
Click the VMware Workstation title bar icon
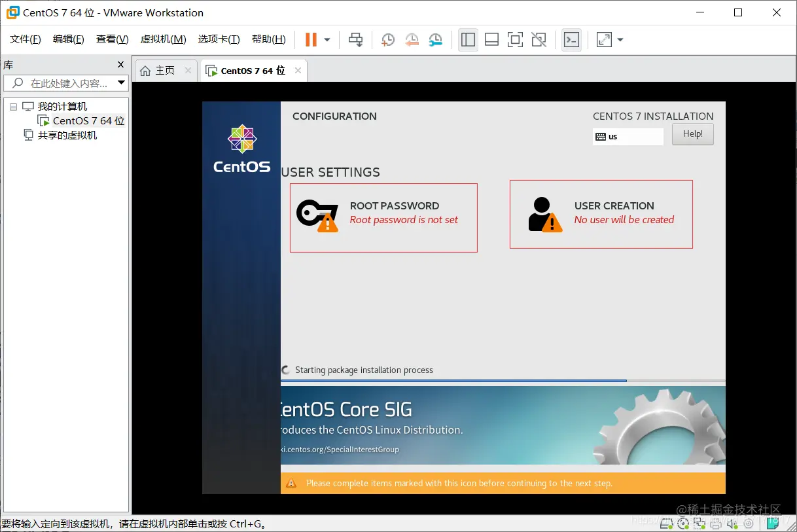[12, 12]
